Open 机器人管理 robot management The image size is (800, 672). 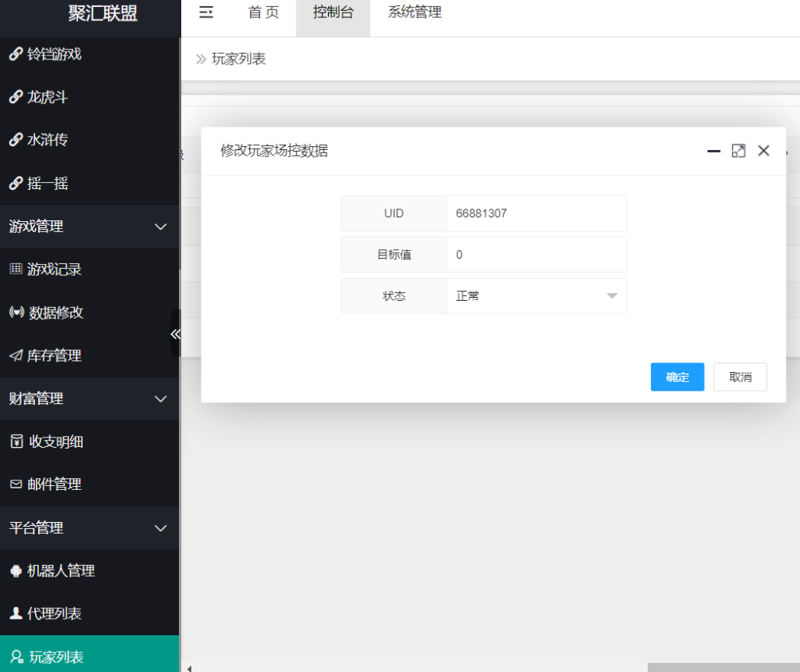[x=55, y=570]
